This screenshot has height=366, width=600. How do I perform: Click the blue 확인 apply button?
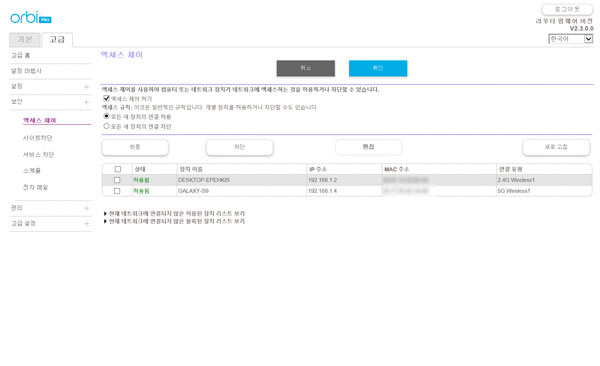point(378,68)
